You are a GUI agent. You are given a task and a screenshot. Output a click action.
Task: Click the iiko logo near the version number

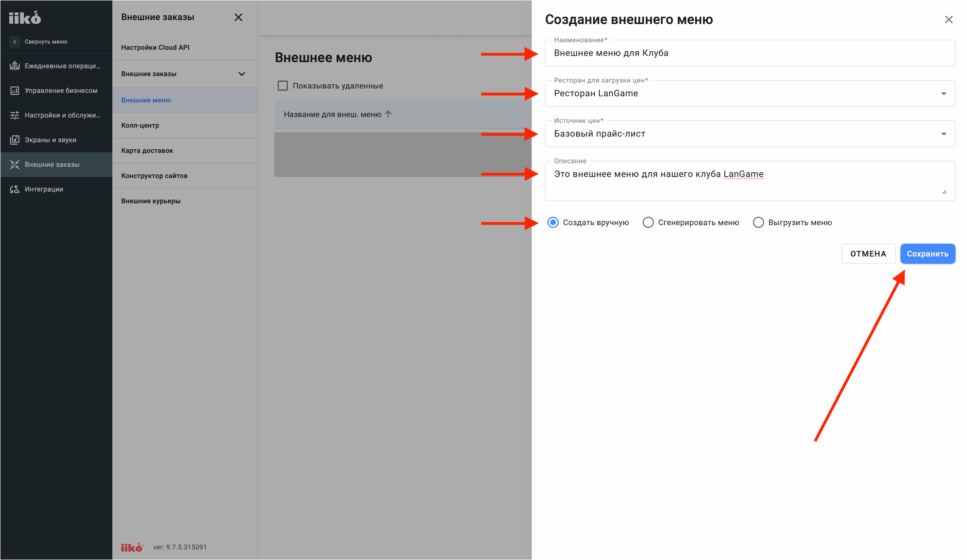pyautogui.click(x=132, y=547)
